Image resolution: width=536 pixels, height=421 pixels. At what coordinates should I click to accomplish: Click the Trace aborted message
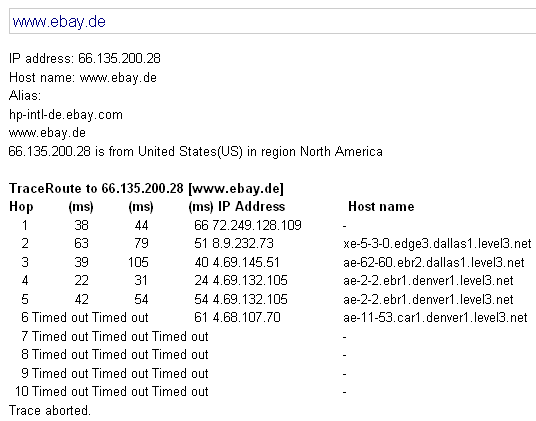click(50, 410)
